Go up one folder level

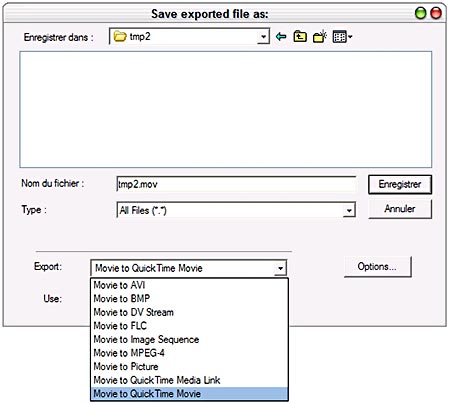(300, 36)
